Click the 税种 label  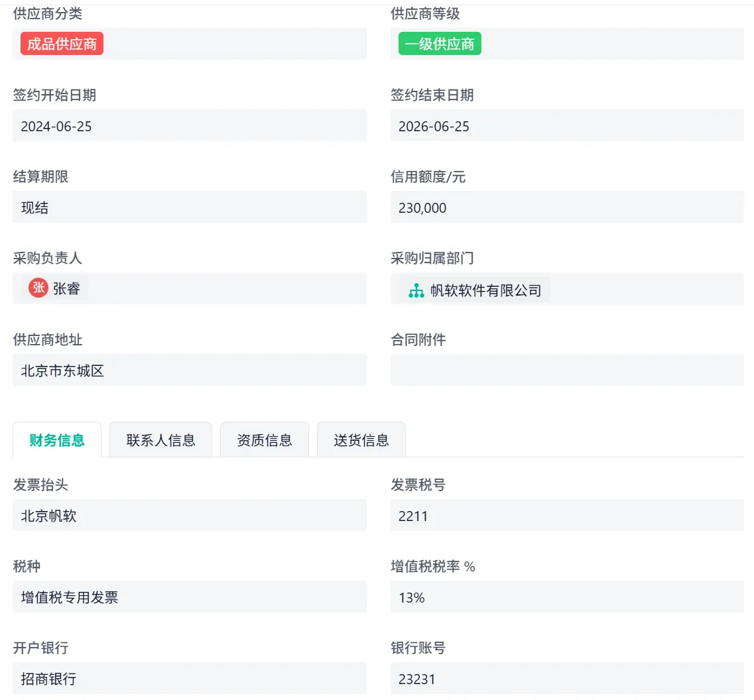tap(27, 566)
